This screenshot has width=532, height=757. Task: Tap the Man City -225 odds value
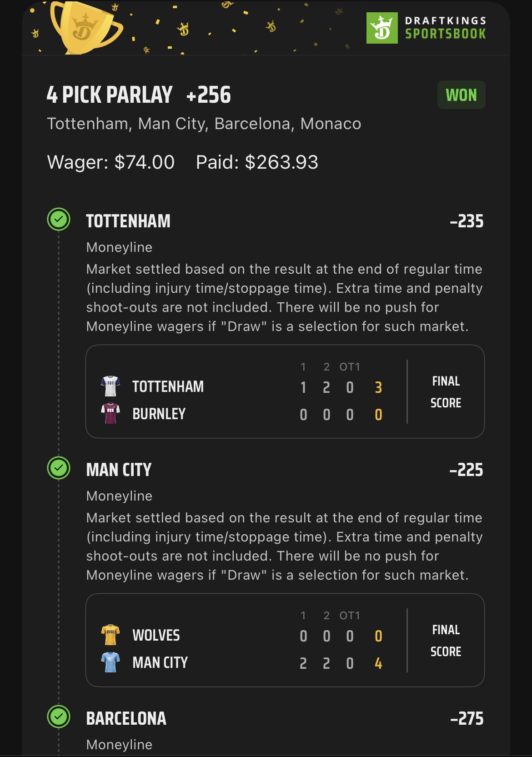coord(466,470)
